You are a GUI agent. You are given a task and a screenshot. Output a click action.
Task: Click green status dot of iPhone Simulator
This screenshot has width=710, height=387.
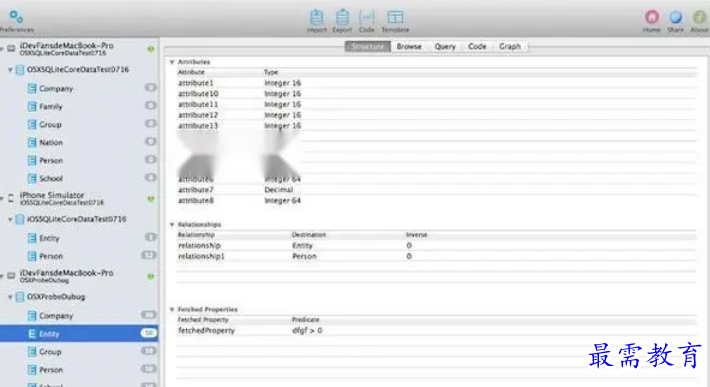(x=151, y=199)
